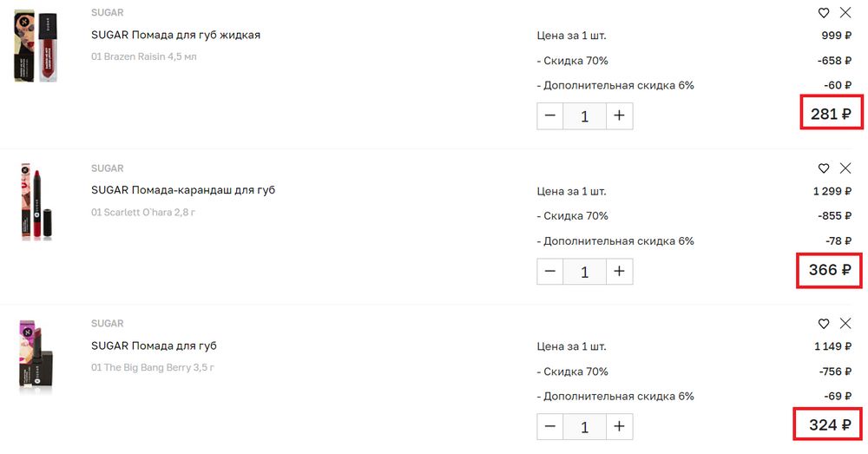
Task: Add Scarlett O'hara lip crayon to favorites
Action: [824, 168]
